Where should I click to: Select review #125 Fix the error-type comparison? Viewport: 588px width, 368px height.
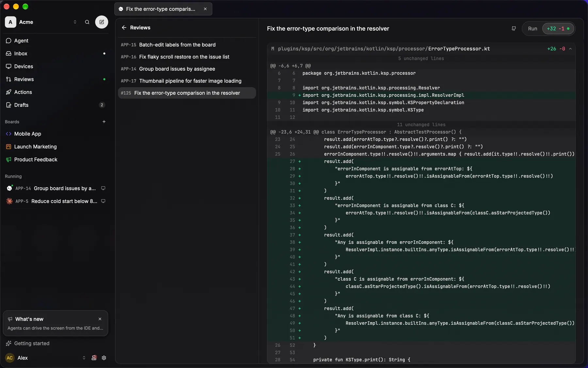point(187,93)
